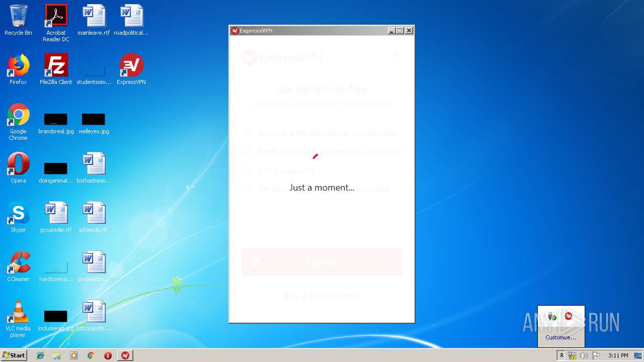Image resolution: width=644 pixels, height=362 pixels.
Task: Select bothadminis document icon
Action: (94, 168)
